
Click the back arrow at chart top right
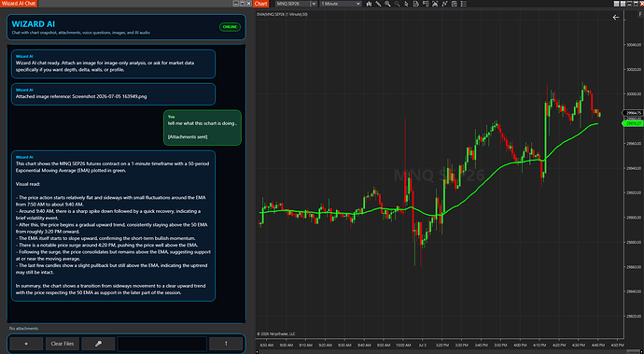coord(616,17)
